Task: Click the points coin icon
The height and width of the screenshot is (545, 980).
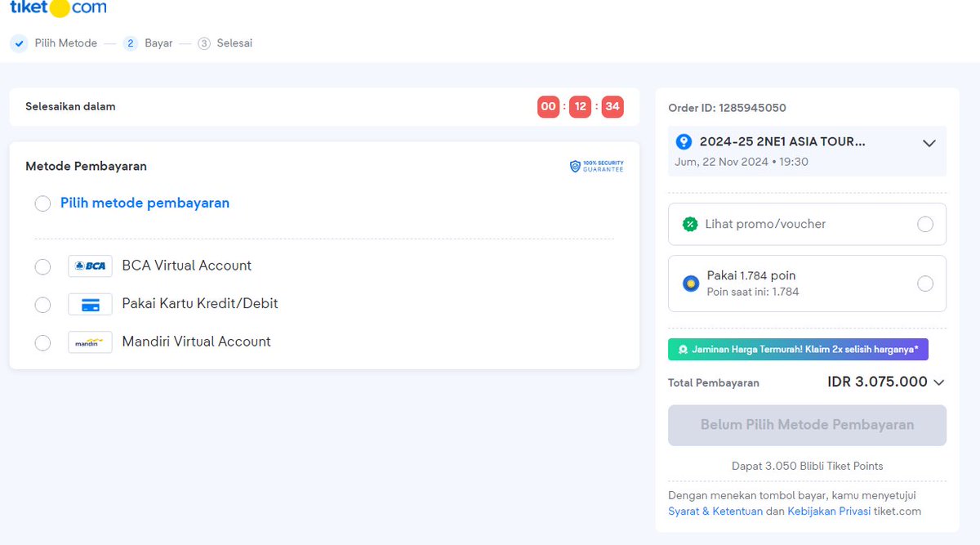Action: pos(691,284)
